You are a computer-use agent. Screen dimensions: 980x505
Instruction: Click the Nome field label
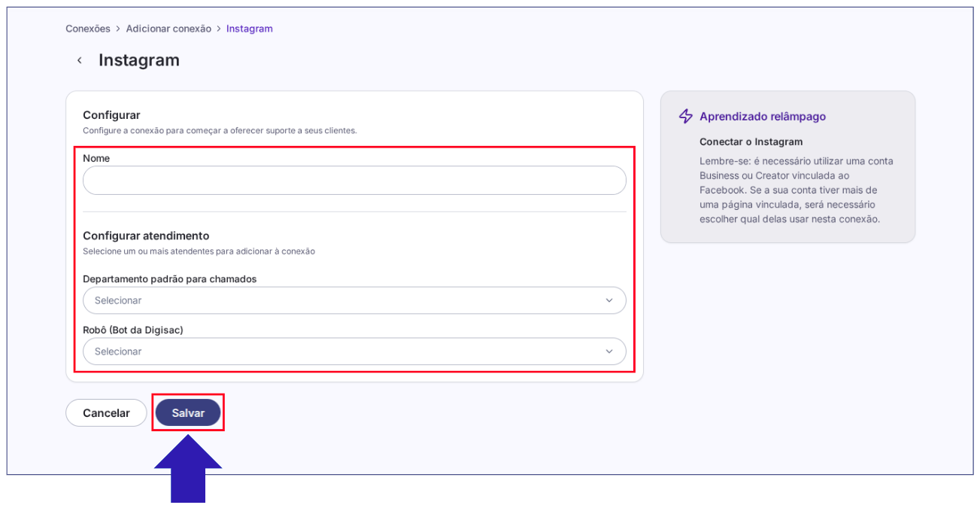coord(96,159)
